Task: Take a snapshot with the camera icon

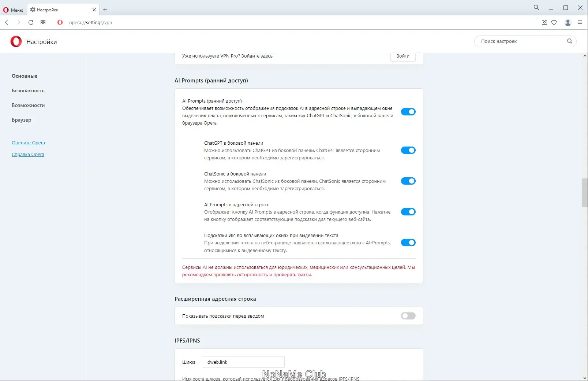Action: coord(544,22)
